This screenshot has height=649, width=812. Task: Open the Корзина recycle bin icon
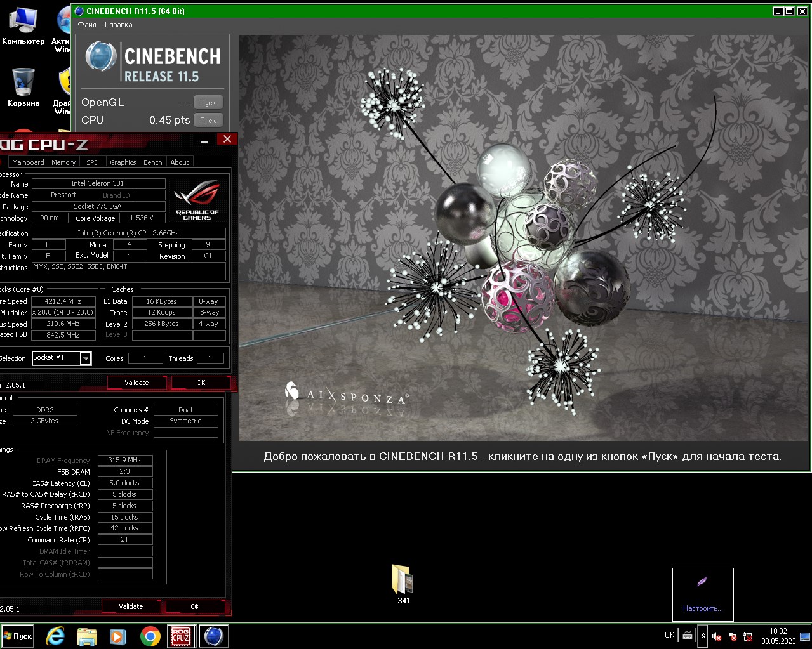pos(23,87)
